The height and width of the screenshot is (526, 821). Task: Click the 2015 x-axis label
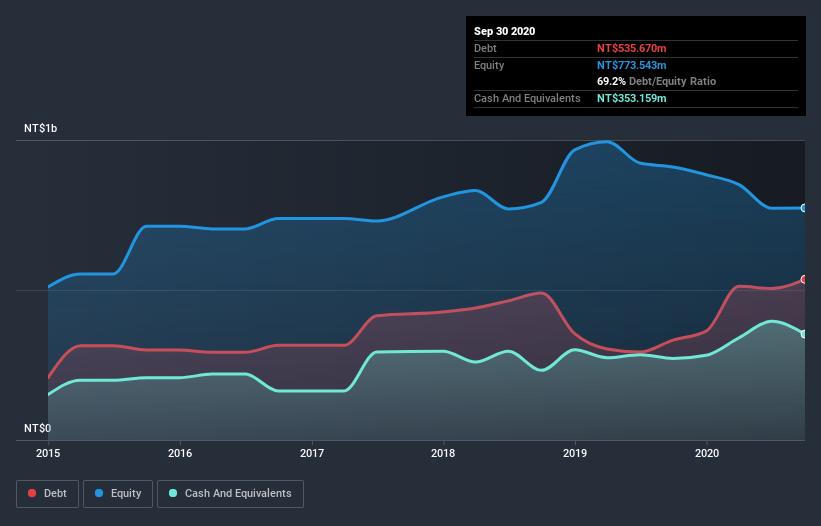tap(48, 453)
